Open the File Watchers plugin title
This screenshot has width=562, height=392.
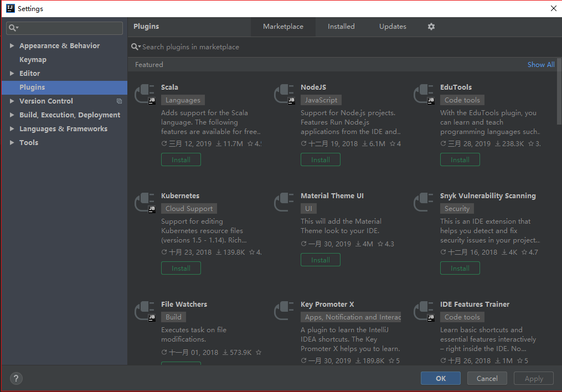tap(184, 304)
